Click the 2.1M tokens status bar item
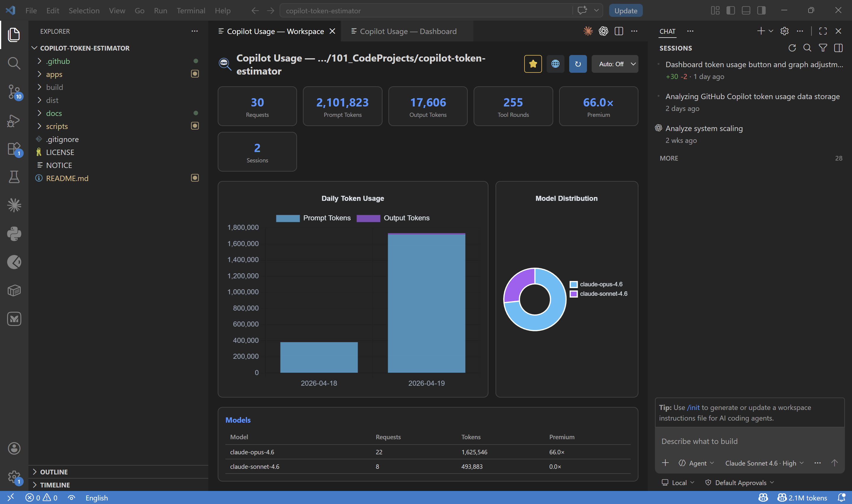 coord(802,497)
